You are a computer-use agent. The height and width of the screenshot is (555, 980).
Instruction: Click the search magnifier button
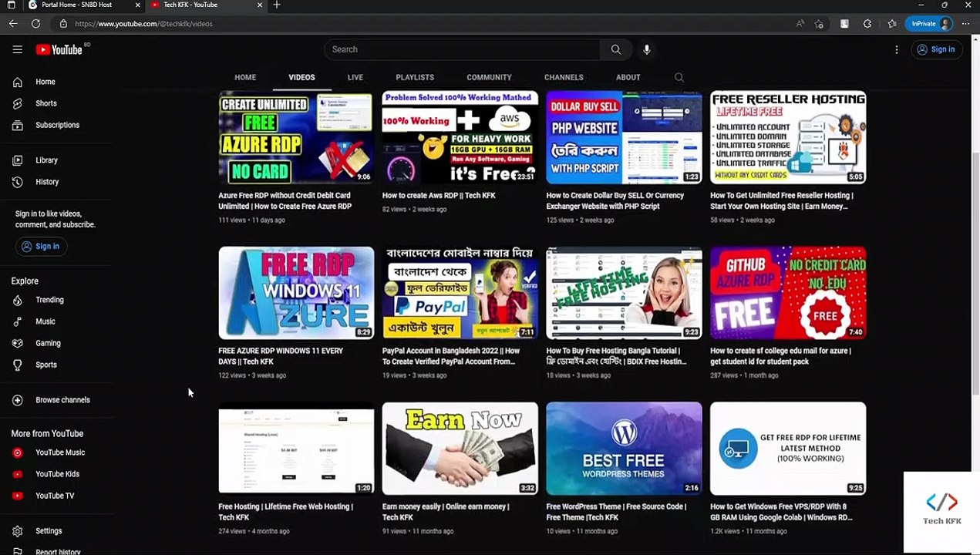[615, 49]
